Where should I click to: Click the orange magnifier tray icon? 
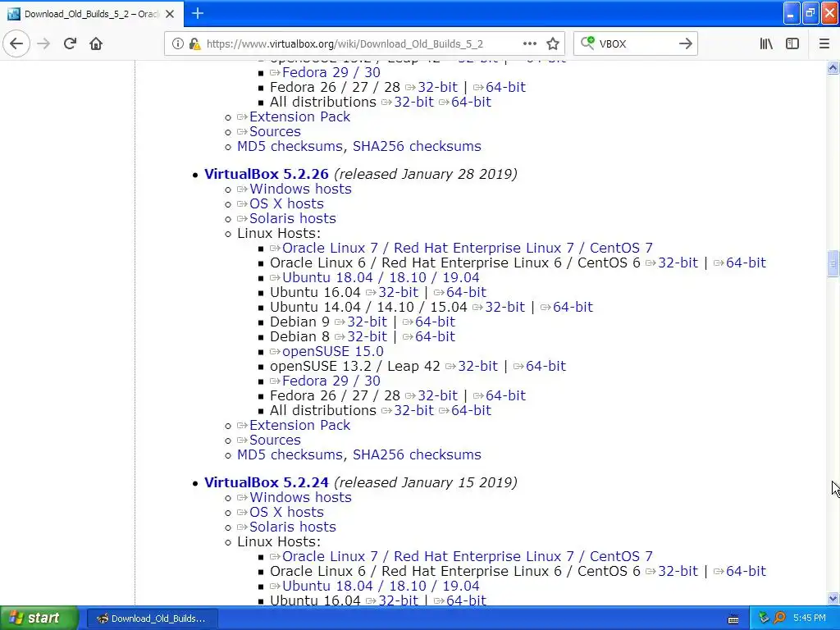tap(779, 619)
